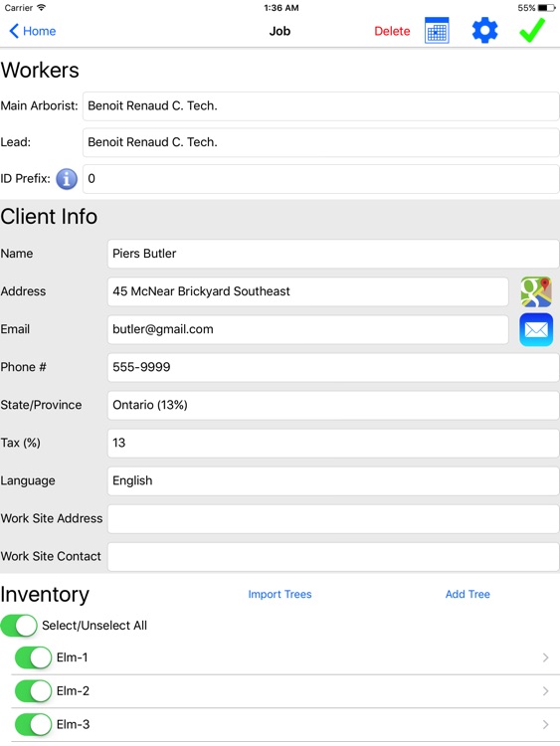Screen dimensions: 560x746
Task: Open Import Trees link
Action: 280,594
